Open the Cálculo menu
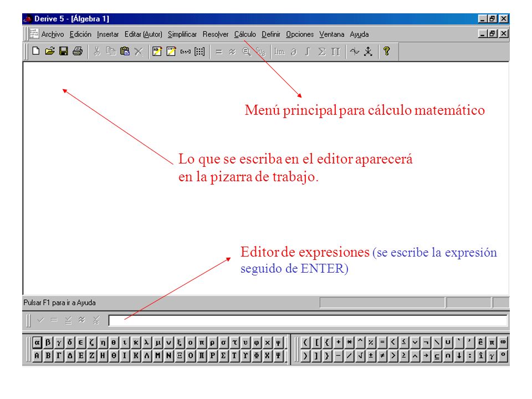 pyautogui.click(x=245, y=34)
